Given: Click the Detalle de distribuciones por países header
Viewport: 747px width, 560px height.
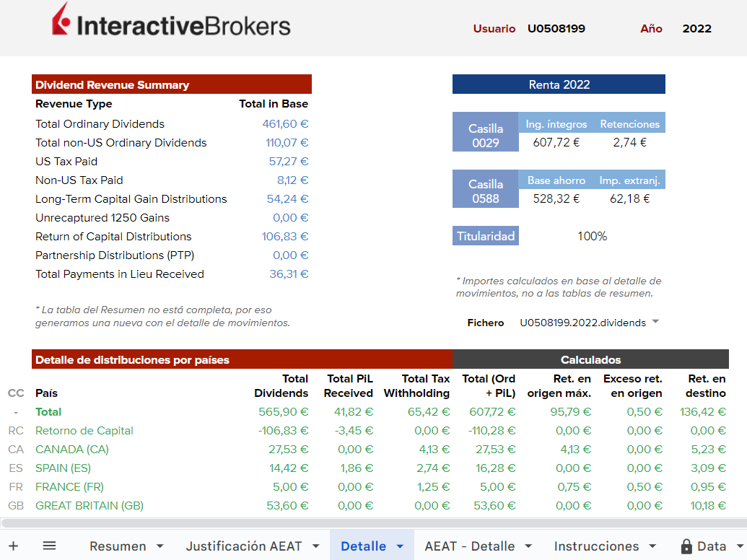Looking at the screenshot, I should tap(242, 359).
